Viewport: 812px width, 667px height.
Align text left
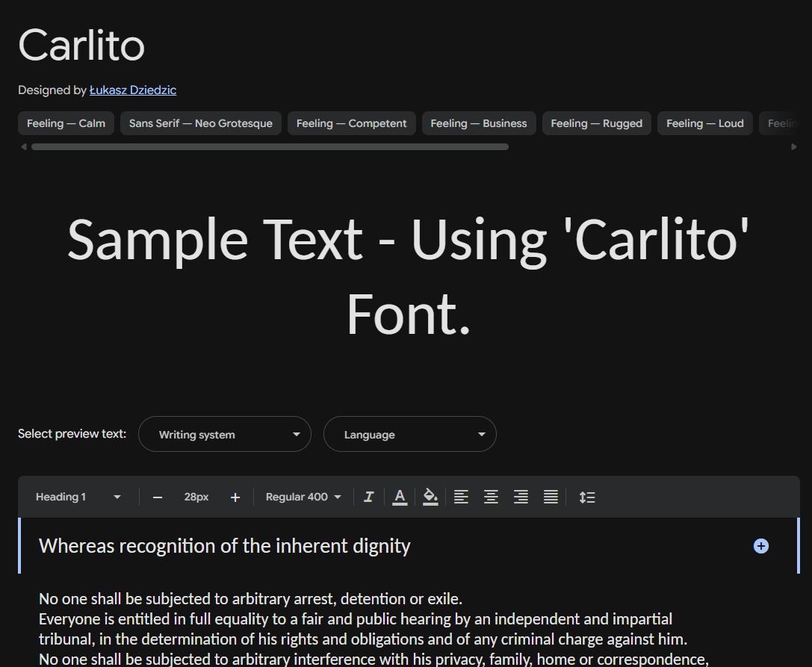click(461, 497)
